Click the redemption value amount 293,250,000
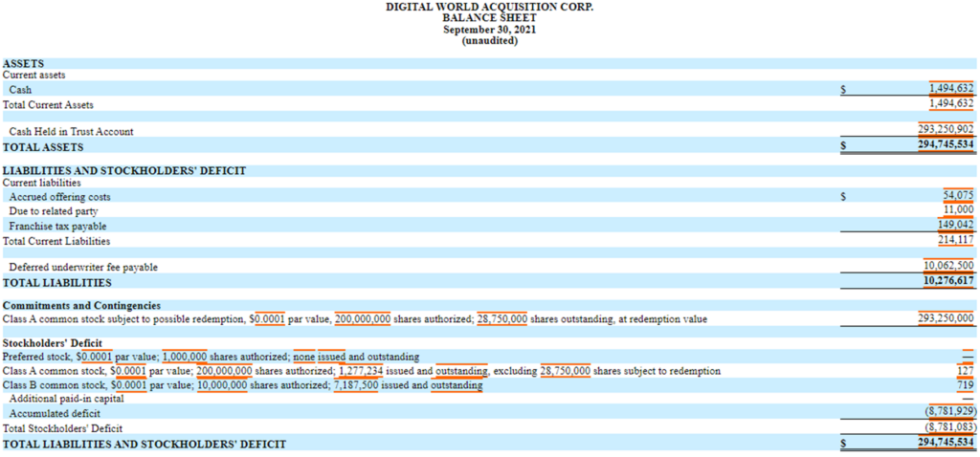The height and width of the screenshot is (457, 980). pyautogui.click(x=946, y=318)
